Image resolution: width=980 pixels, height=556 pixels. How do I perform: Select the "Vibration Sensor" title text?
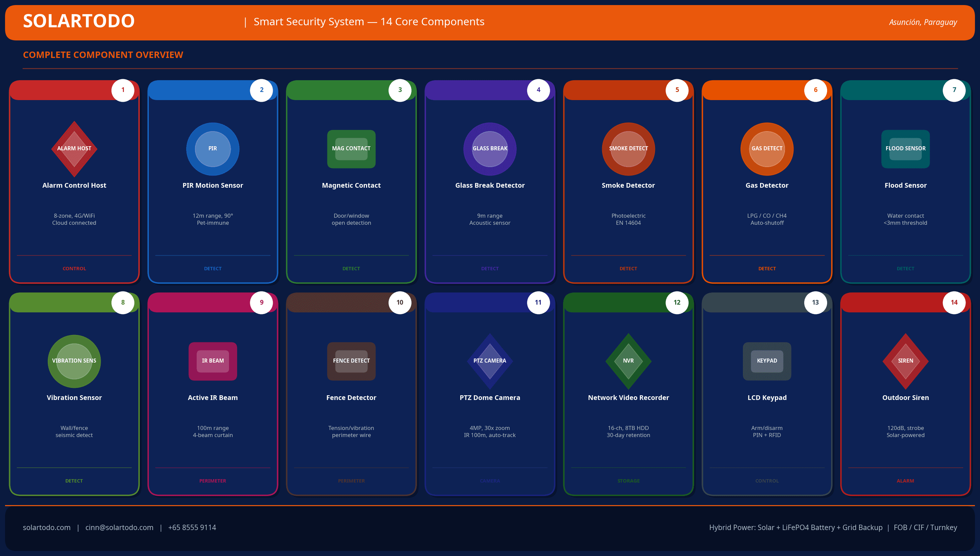click(x=74, y=398)
